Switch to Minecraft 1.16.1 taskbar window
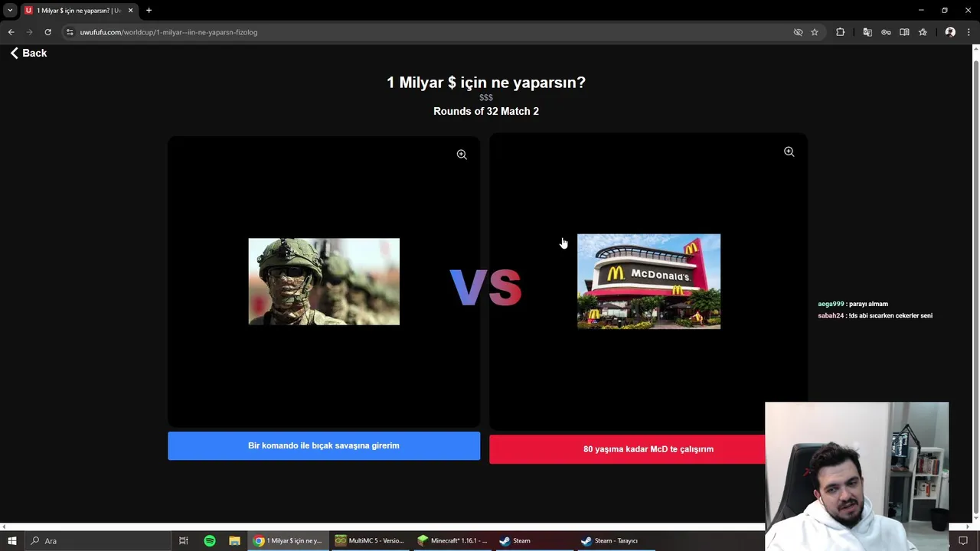 tap(452, 540)
